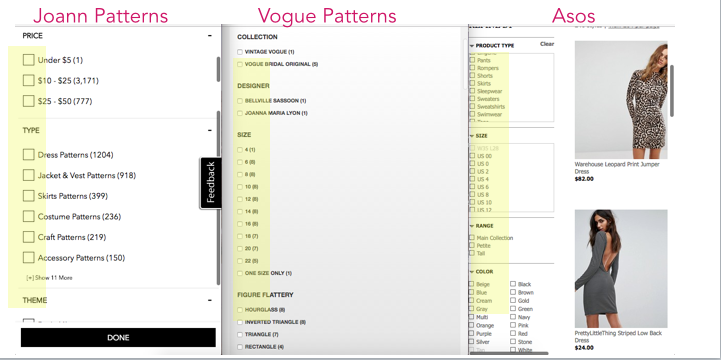The width and height of the screenshot is (721, 360).
Task: Select US 4 size in Asos
Action: click(472, 179)
